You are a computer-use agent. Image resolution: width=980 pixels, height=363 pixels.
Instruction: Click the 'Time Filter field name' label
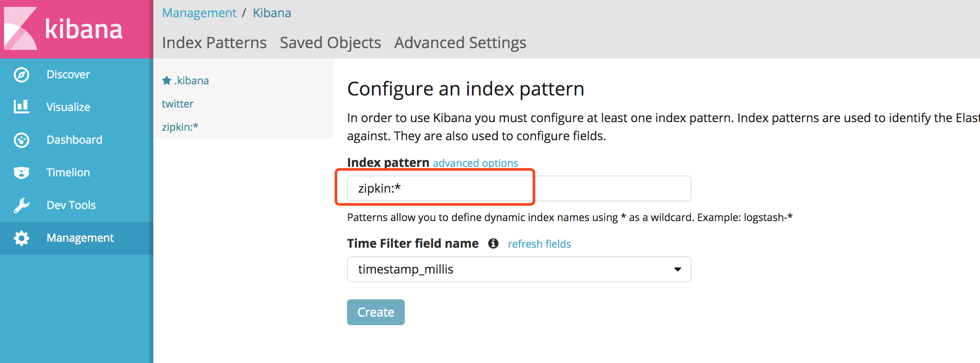coord(413,243)
